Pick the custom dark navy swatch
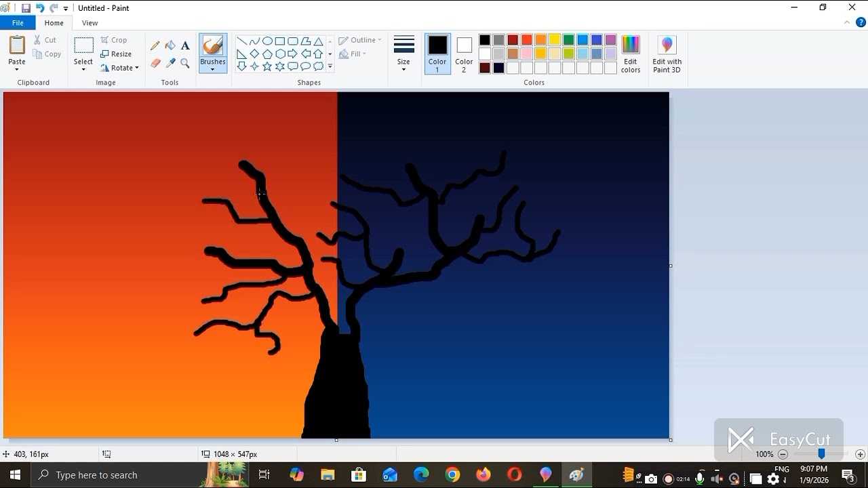This screenshot has height=488, width=868. click(x=498, y=68)
